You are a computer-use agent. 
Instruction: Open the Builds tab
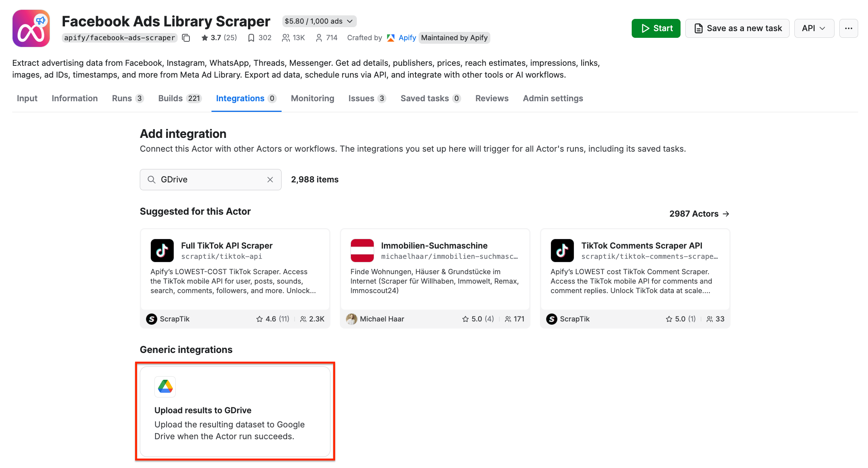tap(180, 98)
